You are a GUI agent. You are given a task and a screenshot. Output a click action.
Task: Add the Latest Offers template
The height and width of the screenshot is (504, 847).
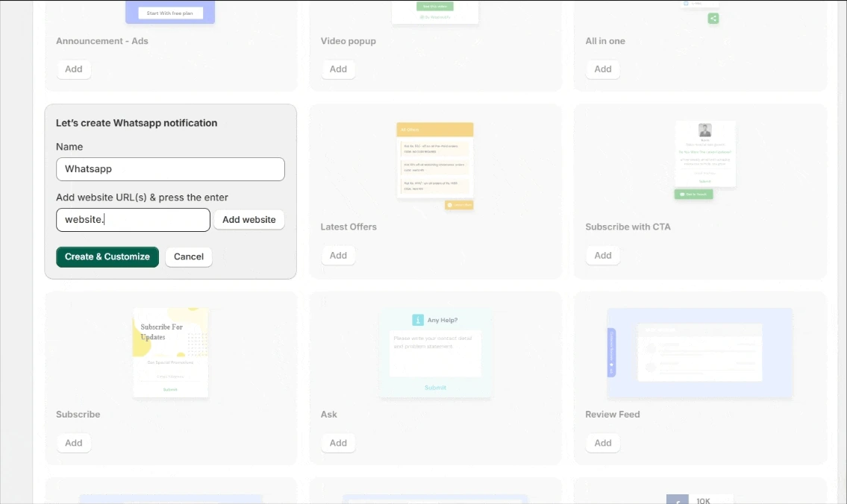338,255
